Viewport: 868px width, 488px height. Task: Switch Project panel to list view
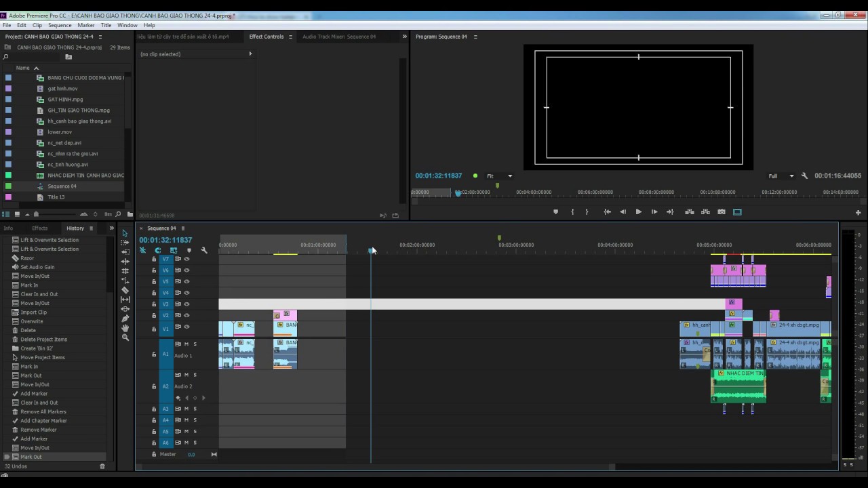click(x=6, y=214)
